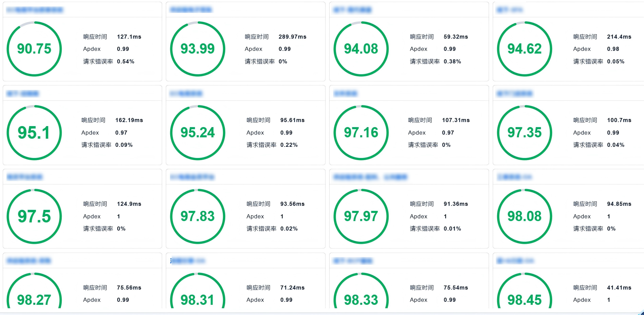Select the circular gauge displaying 90.75

pyautogui.click(x=34, y=48)
